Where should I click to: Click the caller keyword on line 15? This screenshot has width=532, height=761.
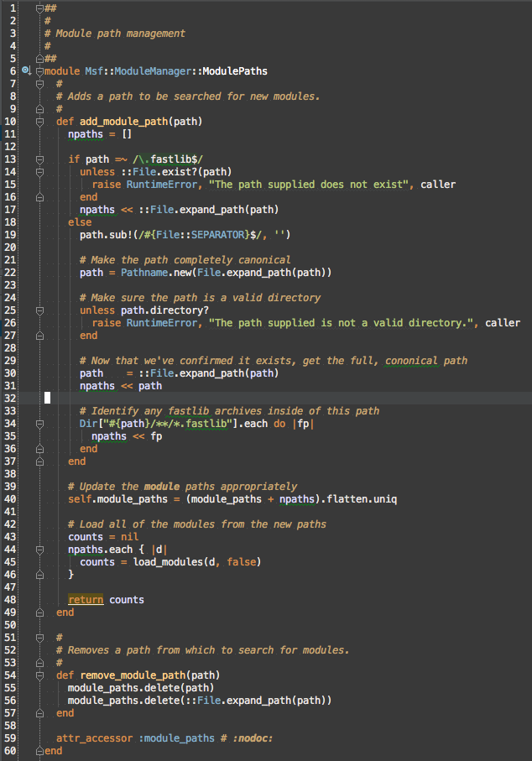pos(438,185)
